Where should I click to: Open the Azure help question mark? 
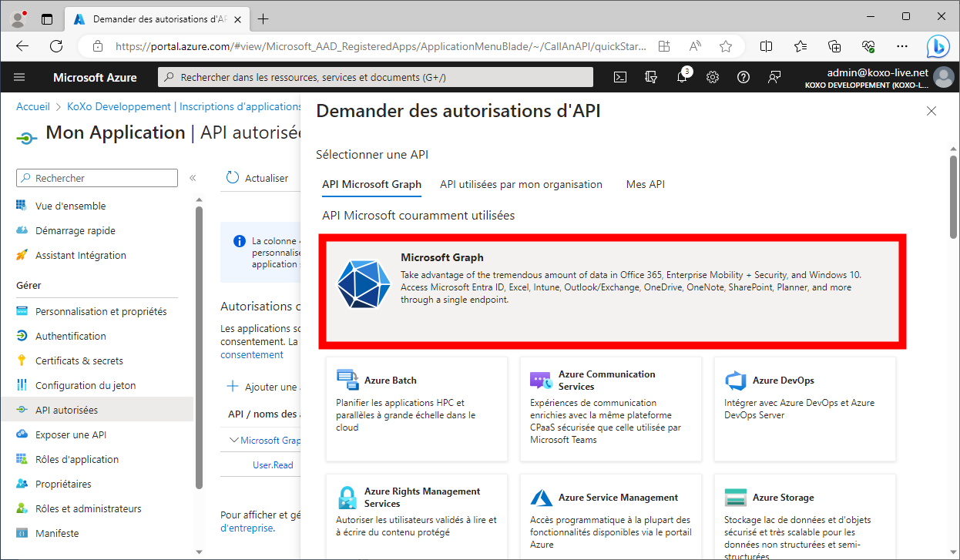743,77
